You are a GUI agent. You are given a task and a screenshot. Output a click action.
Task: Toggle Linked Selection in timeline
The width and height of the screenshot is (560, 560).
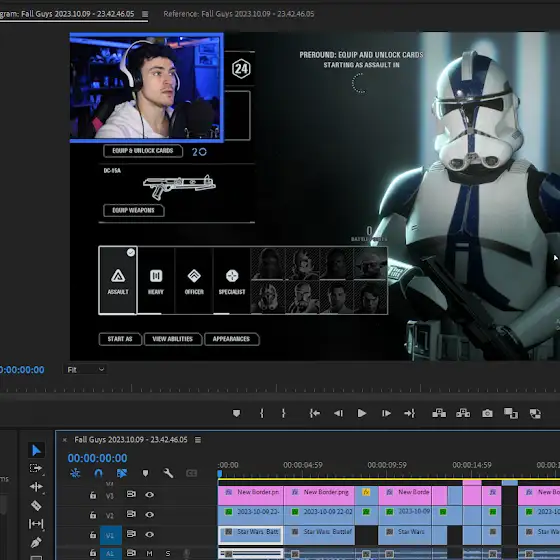122,473
